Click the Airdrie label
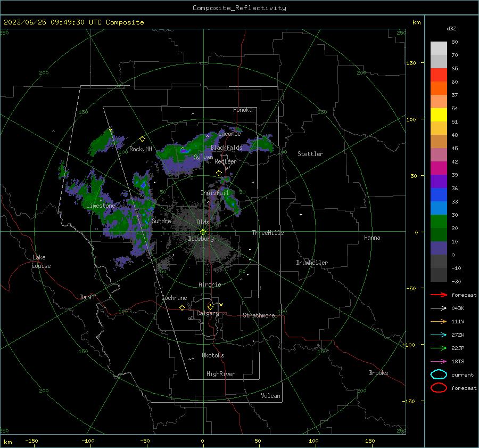The image size is (479, 448). pyautogui.click(x=210, y=284)
